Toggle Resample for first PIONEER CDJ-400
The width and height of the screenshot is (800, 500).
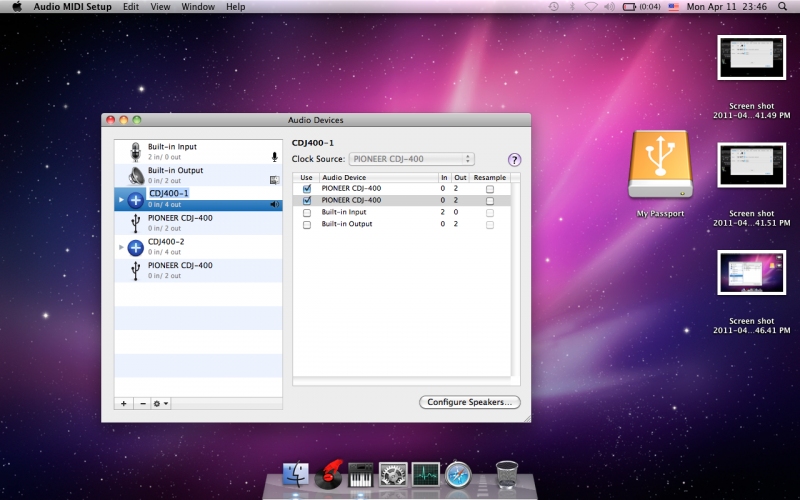click(489, 188)
